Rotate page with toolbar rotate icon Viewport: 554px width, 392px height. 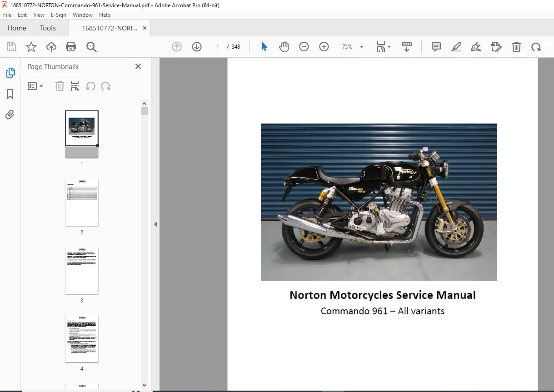click(x=536, y=47)
